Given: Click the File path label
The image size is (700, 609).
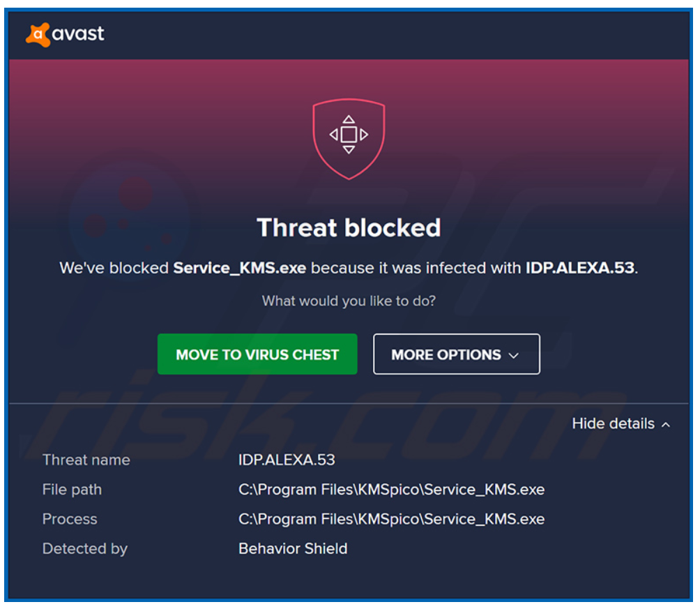Looking at the screenshot, I should (x=72, y=490).
